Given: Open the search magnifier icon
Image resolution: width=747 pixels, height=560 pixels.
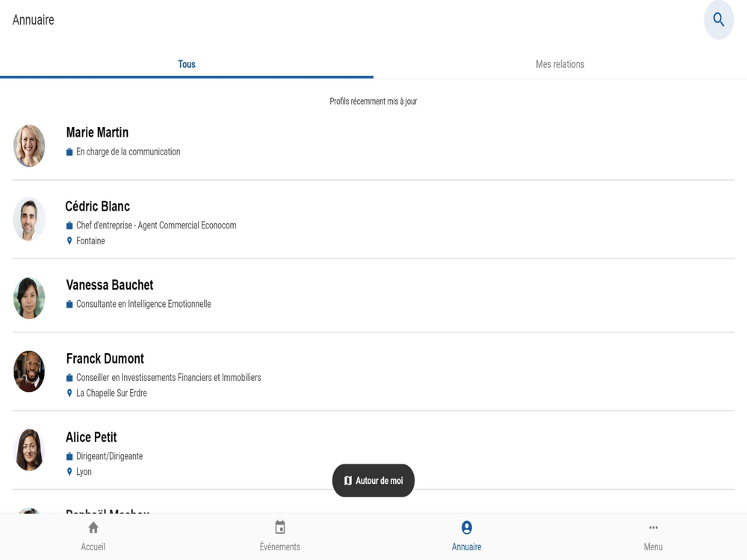Looking at the screenshot, I should 719,19.
